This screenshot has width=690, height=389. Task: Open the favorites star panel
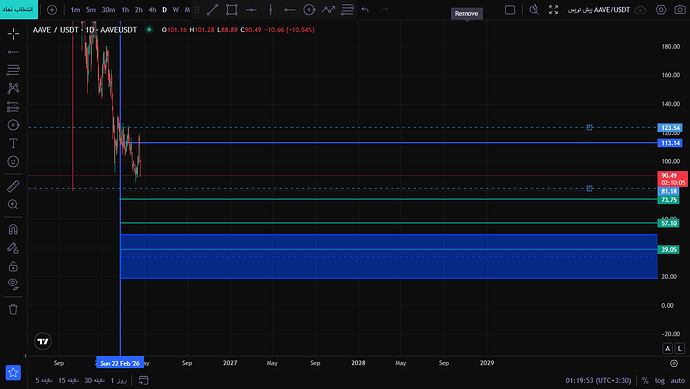[x=13, y=372]
